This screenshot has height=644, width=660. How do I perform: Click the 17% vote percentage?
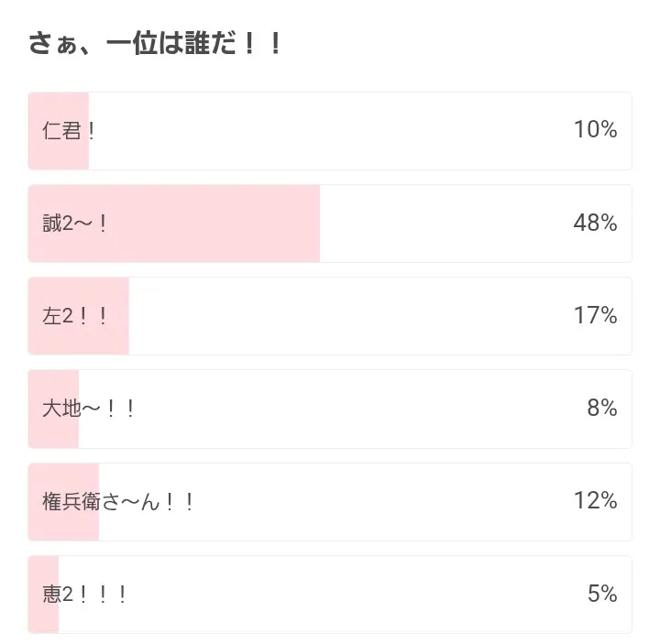click(595, 316)
